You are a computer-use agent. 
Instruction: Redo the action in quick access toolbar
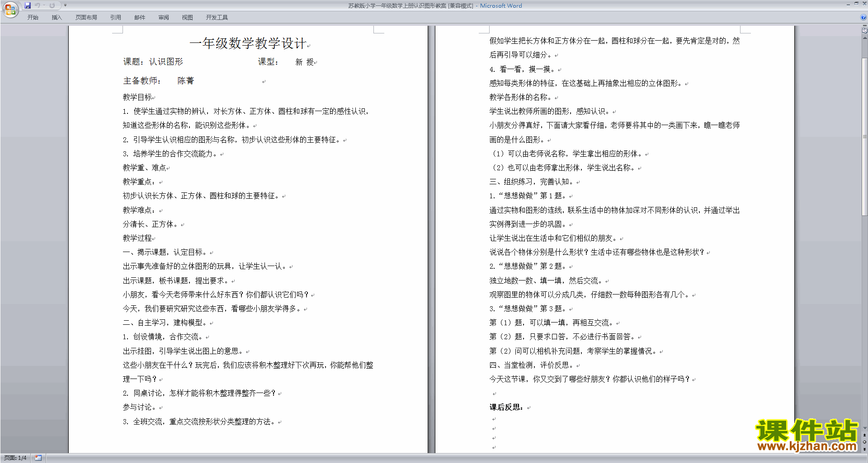52,5
